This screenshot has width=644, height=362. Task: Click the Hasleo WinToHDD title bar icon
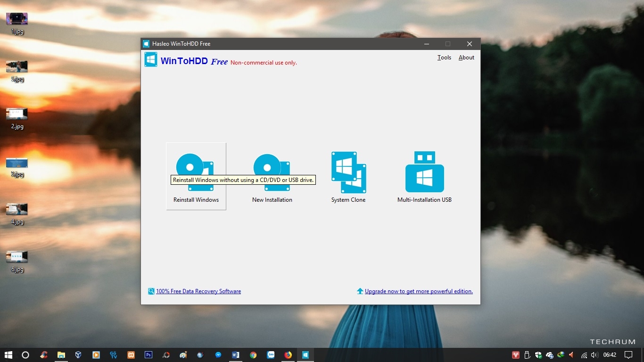(x=146, y=44)
